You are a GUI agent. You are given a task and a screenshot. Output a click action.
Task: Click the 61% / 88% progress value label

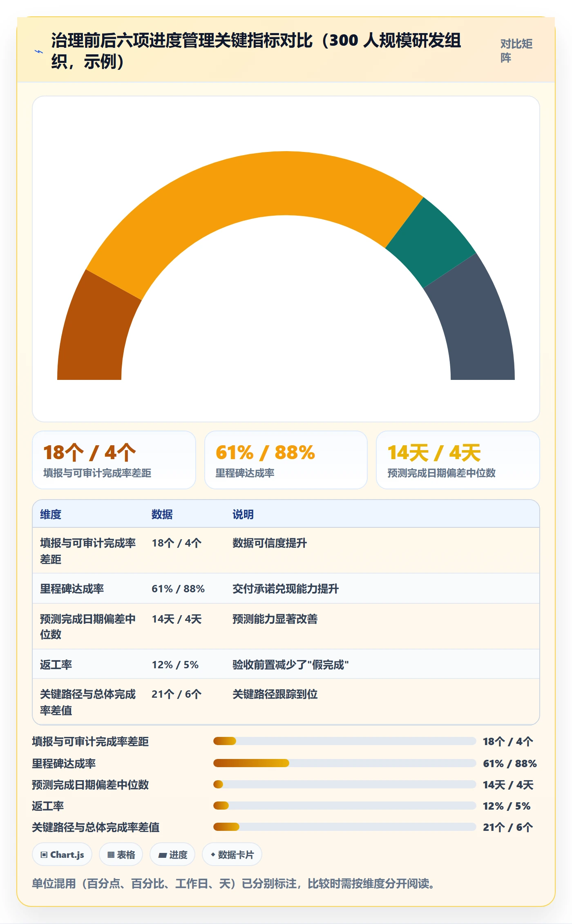point(510,763)
